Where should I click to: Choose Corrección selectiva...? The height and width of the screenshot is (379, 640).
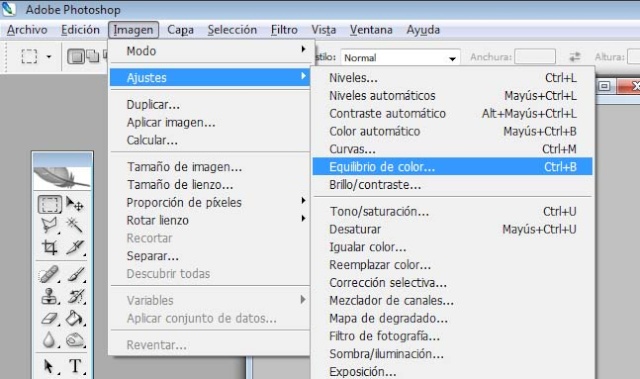point(452,283)
